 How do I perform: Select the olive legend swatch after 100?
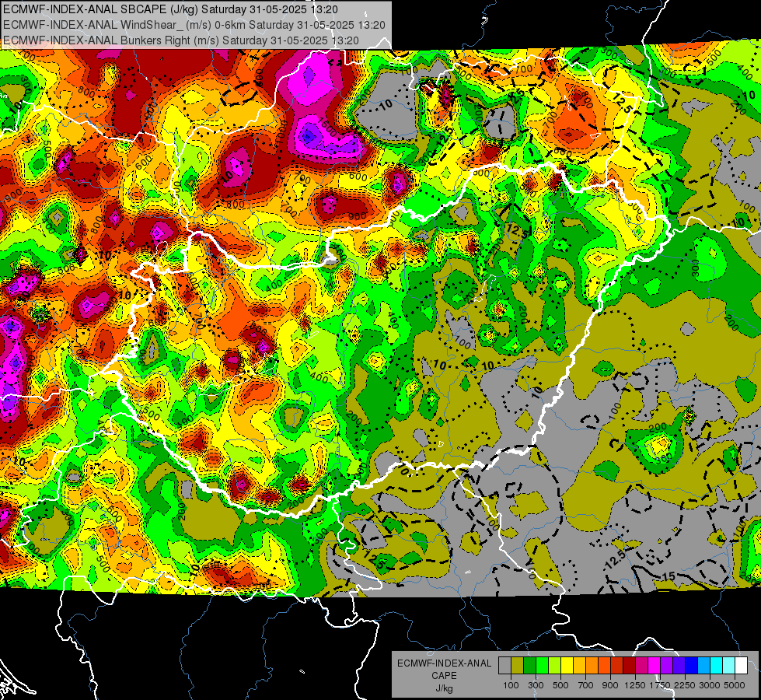[x=518, y=666]
